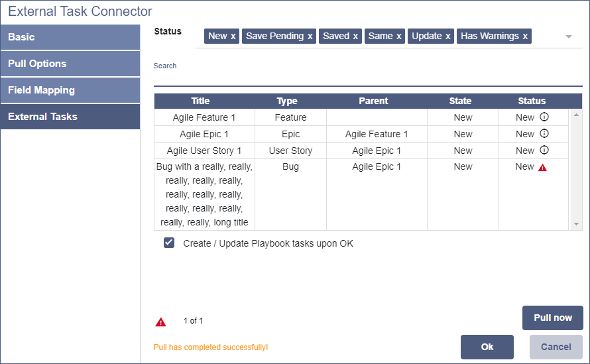Image resolution: width=590 pixels, height=364 pixels.
Task: Remove the 'Has Warnings' status filter tag
Action: tap(525, 36)
